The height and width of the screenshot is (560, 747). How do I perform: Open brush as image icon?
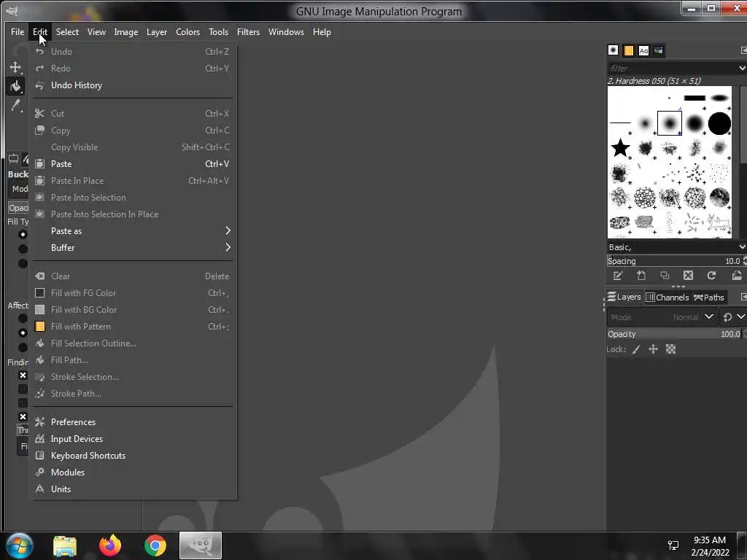(737, 275)
